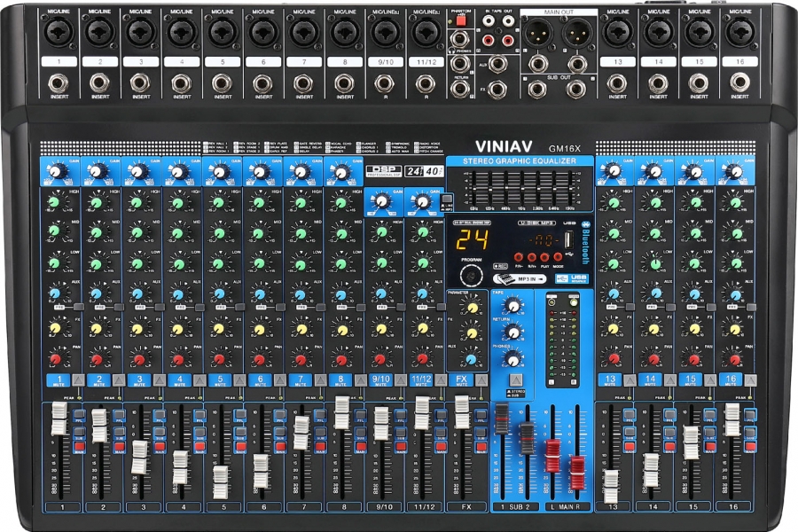Click the L/R output level meter
Viewport: 798px width, 532px height.
[562, 344]
